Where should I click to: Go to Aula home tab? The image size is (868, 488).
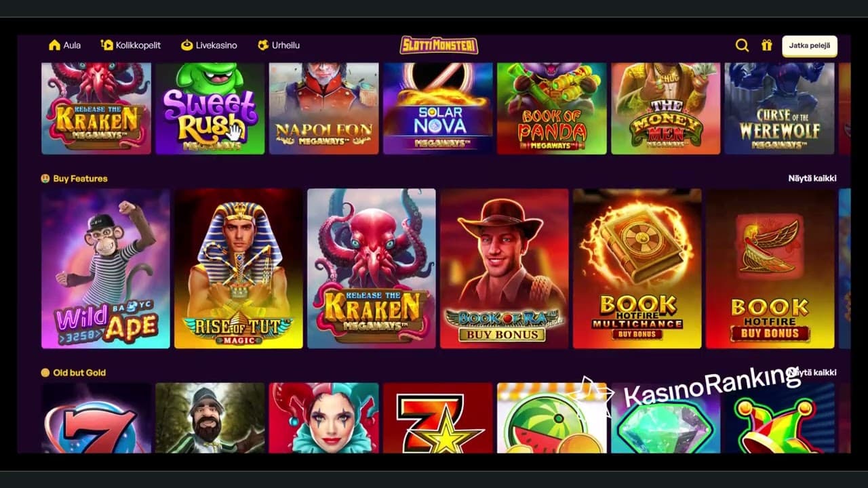tap(64, 45)
